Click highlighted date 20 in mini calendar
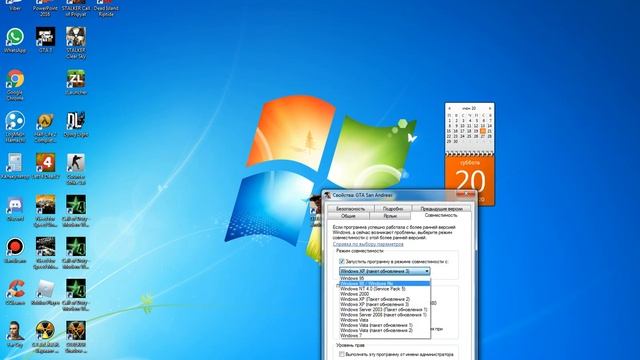This screenshot has width=640, height=360. (x=483, y=131)
